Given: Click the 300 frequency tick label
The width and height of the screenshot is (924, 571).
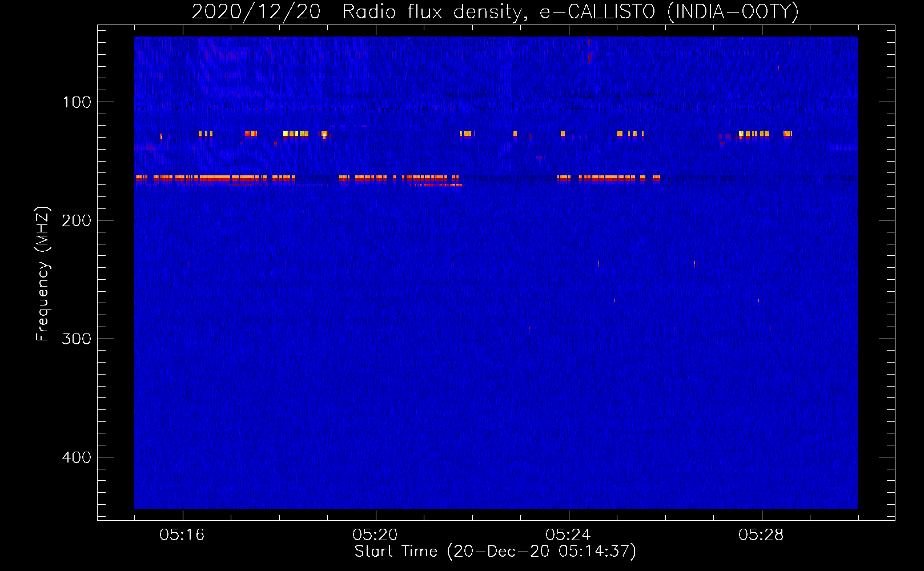Looking at the screenshot, I should click(x=77, y=339).
